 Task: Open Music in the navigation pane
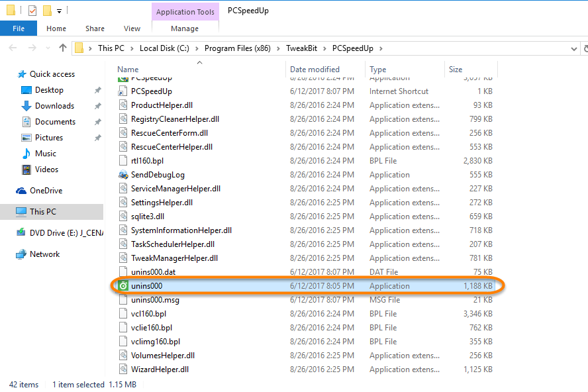[46, 154]
